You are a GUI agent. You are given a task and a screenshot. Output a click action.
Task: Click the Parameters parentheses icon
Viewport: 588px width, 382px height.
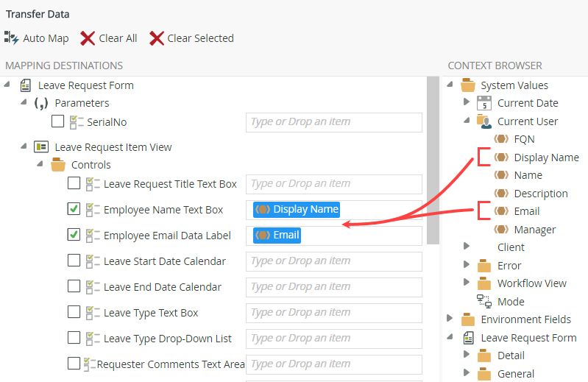coord(41,103)
